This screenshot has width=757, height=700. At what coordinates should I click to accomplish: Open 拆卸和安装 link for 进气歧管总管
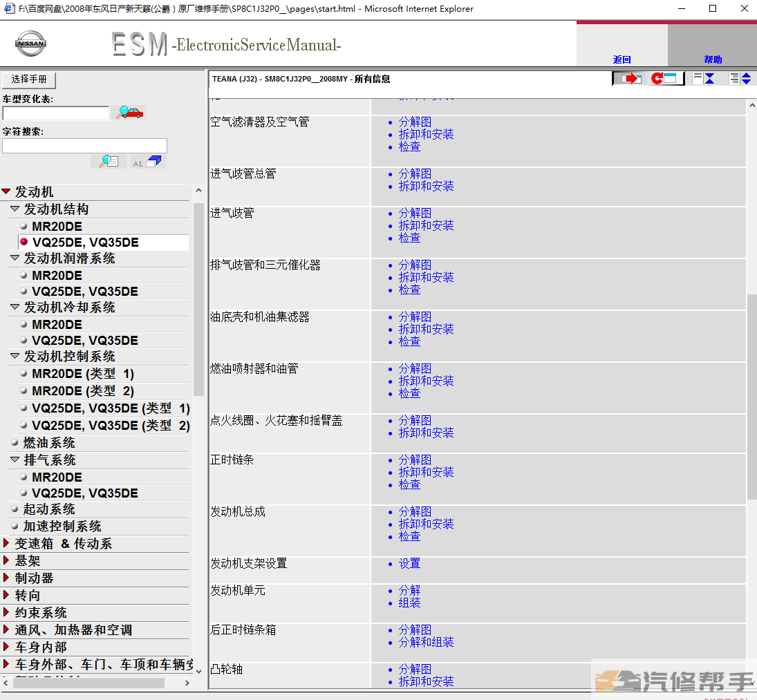click(x=427, y=186)
